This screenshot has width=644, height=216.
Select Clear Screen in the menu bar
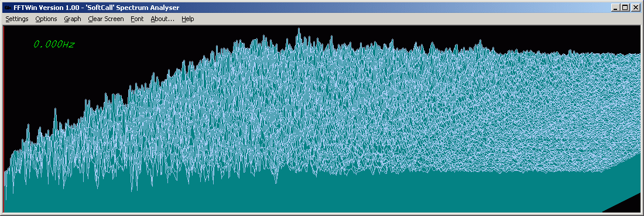(105, 19)
